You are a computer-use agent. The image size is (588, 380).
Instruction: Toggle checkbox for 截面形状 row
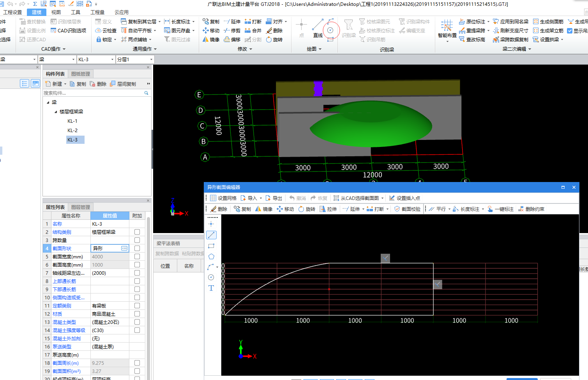point(137,248)
